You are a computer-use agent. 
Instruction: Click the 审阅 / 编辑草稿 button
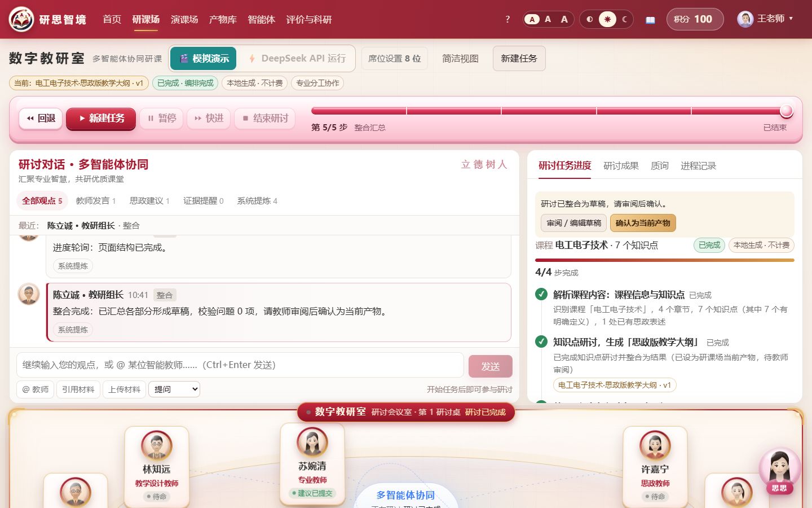tap(574, 223)
